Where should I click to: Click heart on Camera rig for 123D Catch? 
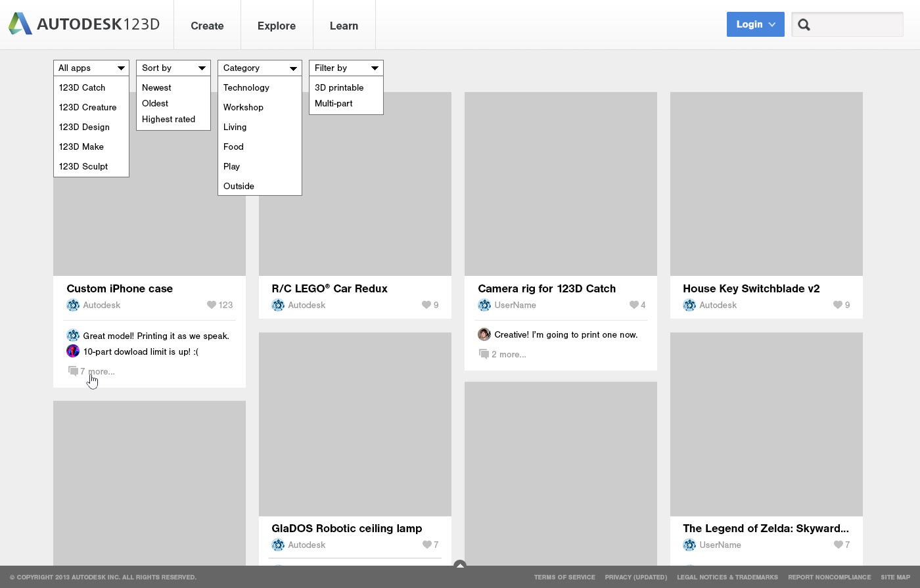633,305
